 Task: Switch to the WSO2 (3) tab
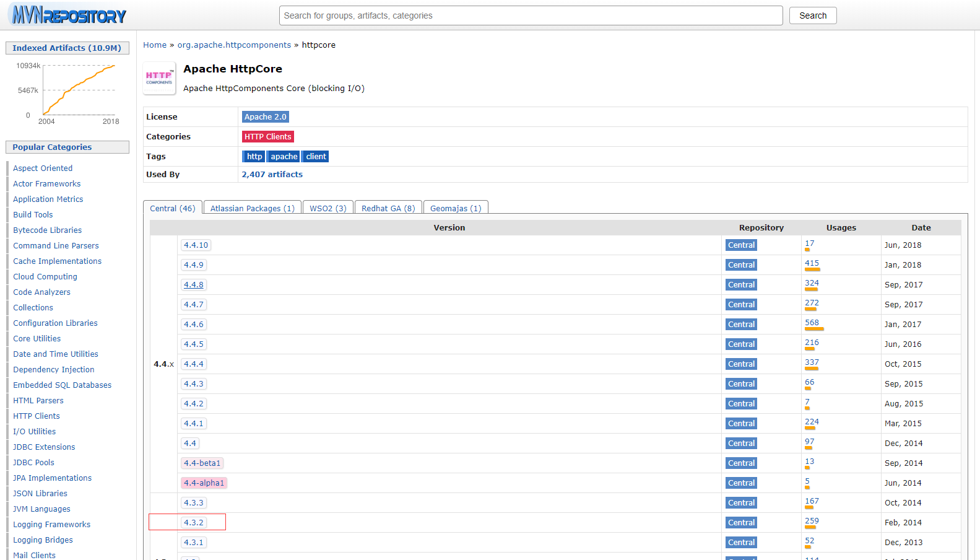[x=328, y=208]
